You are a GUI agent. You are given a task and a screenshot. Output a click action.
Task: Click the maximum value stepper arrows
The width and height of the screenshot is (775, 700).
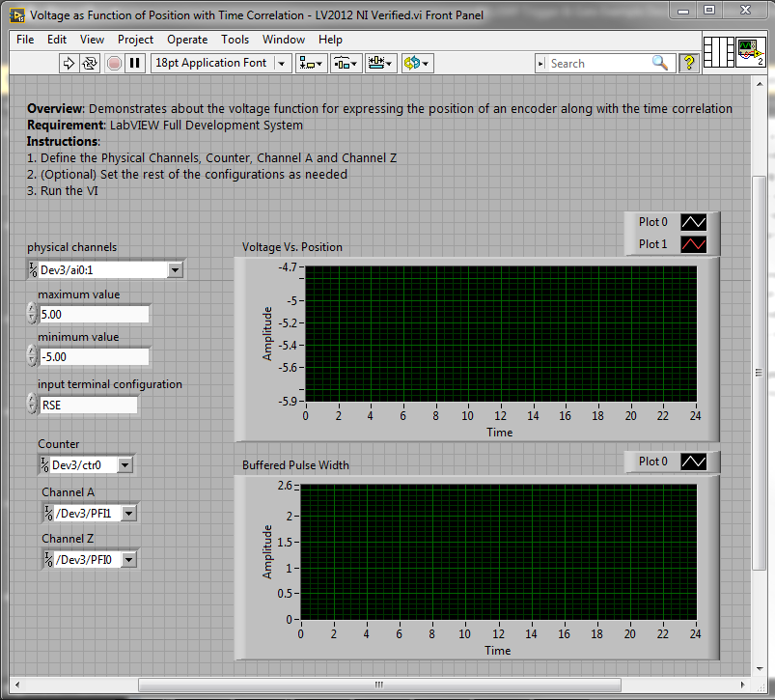pos(32,314)
